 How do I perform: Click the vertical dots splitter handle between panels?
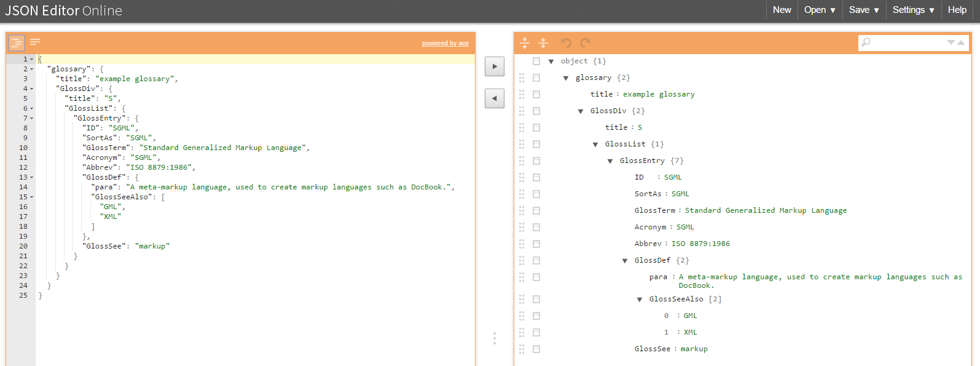click(x=495, y=338)
